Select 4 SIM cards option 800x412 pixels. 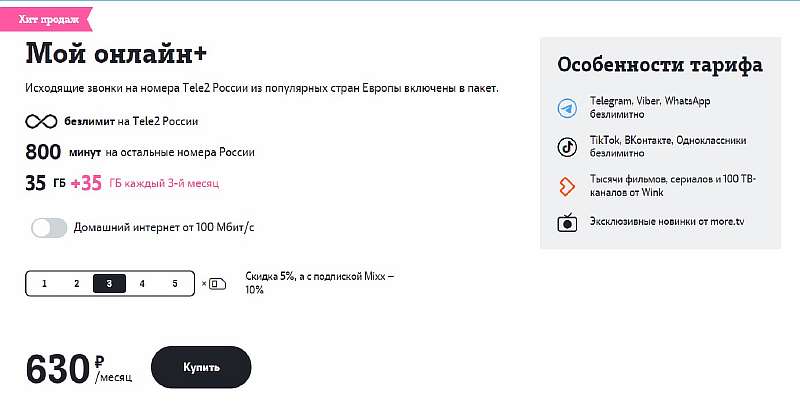pos(142,284)
